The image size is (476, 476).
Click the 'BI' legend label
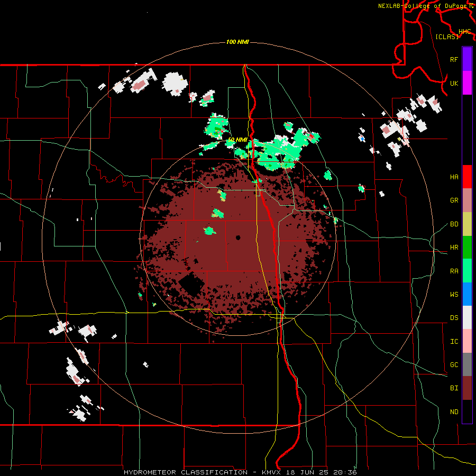coord(454,388)
